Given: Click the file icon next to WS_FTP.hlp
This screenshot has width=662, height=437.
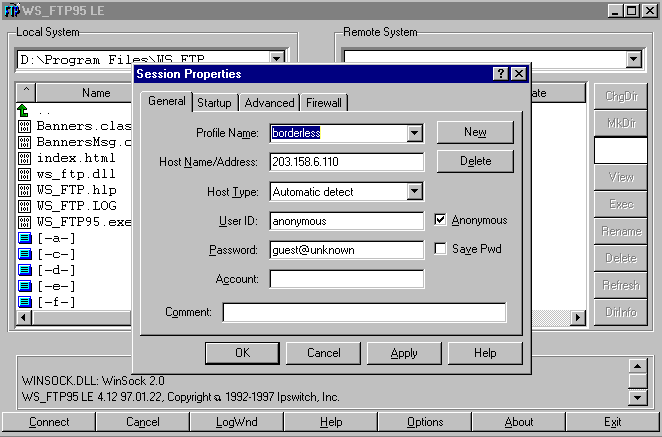Looking at the screenshot, I should click(24, 190).
